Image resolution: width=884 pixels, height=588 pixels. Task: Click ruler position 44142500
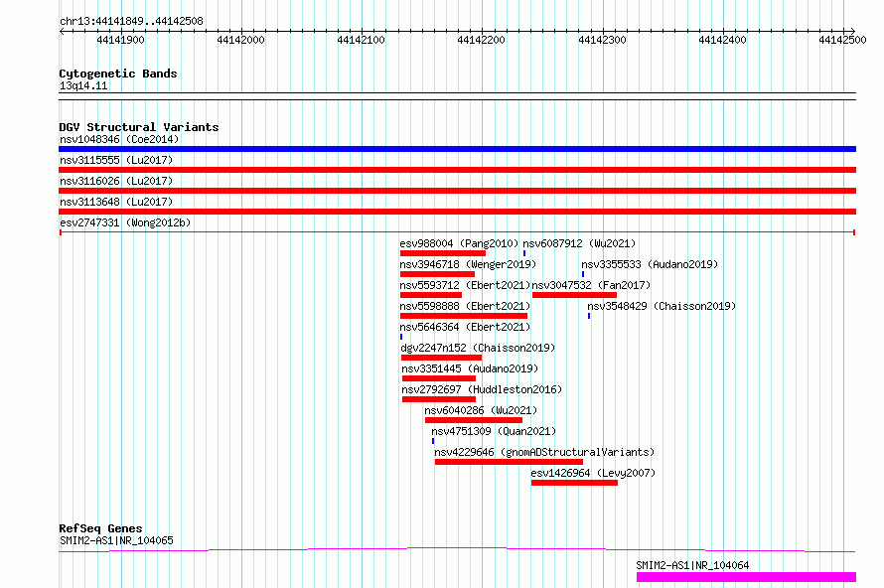pyautogui.click(x=842, y=40)
